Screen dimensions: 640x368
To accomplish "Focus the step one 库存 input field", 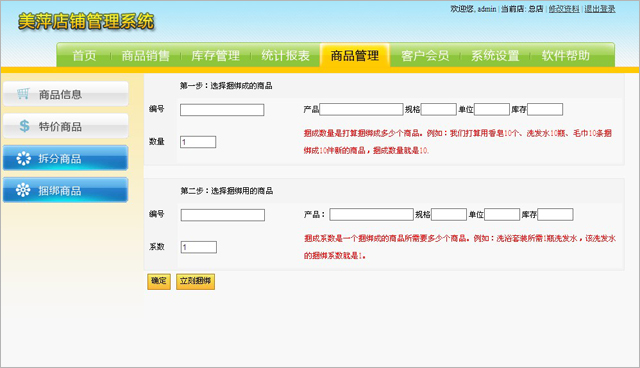I will coord(545,109).
